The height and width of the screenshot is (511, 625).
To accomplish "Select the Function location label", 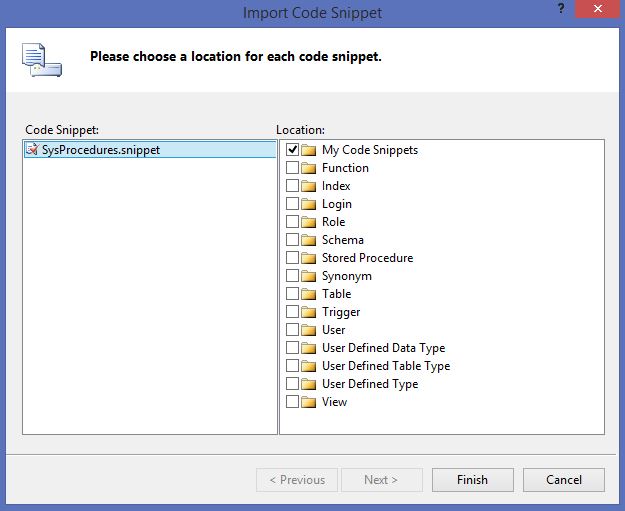I will (345, 168).
